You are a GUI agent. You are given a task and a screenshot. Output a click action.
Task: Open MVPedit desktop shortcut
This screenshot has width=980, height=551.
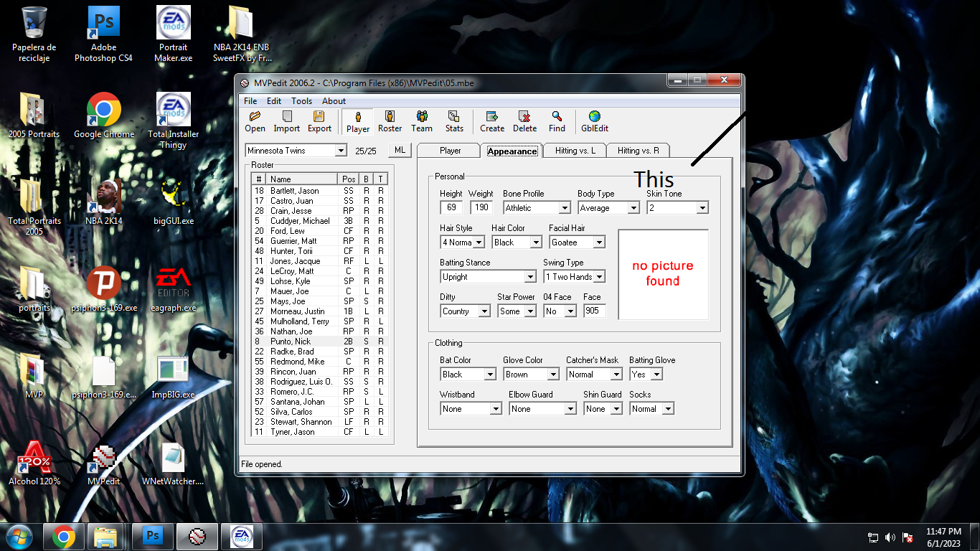tap(103, 463)
